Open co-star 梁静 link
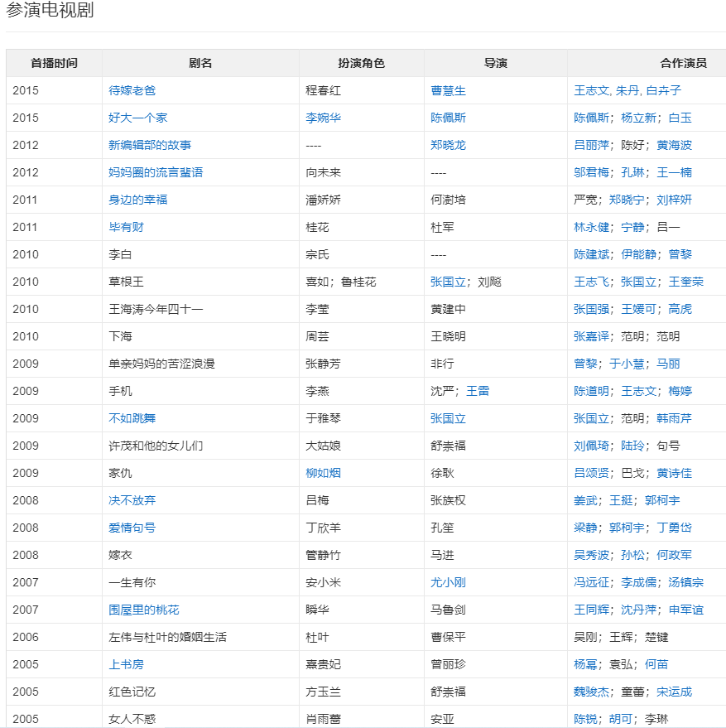Screen dimensions: 726x728 click(x=585, y=528)
